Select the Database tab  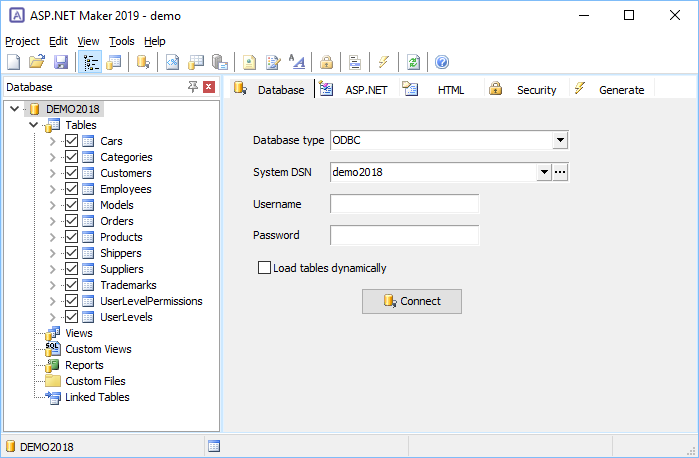[x=271, y=89]
